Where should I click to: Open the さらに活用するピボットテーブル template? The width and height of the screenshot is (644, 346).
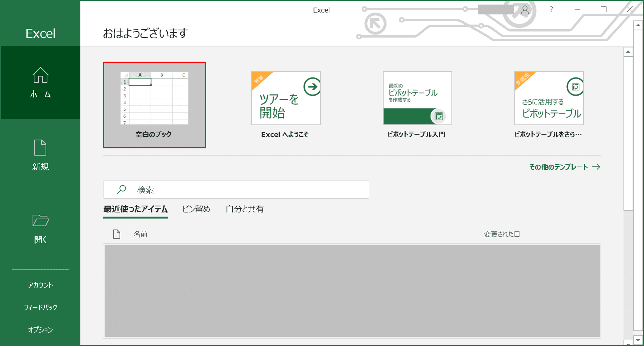[x=549, y=98]
